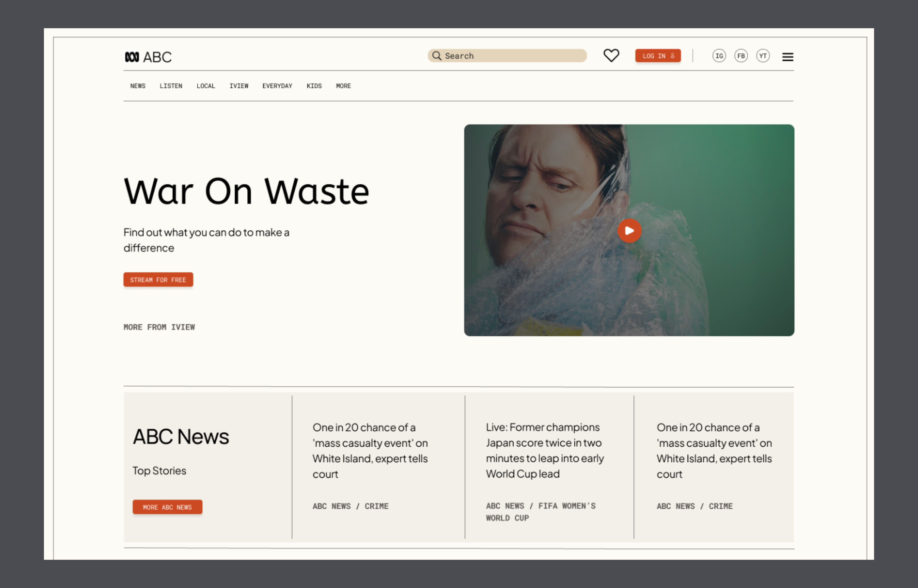Open the FB Facebook circle icon

pos(741,56)
